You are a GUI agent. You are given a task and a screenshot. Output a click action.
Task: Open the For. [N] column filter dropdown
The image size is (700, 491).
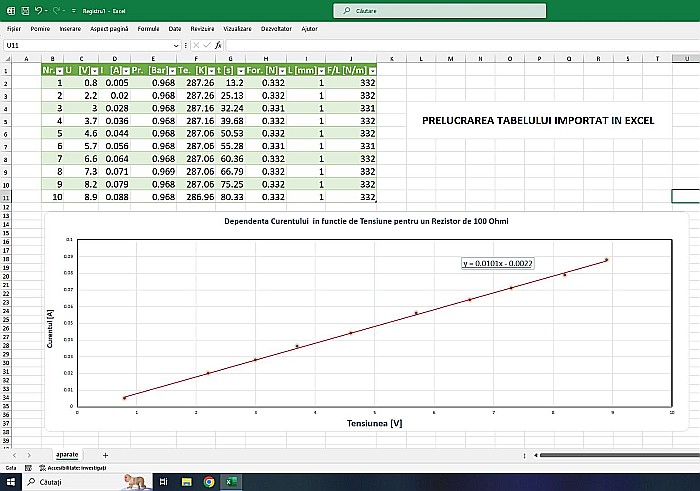[x=282, y=71]
